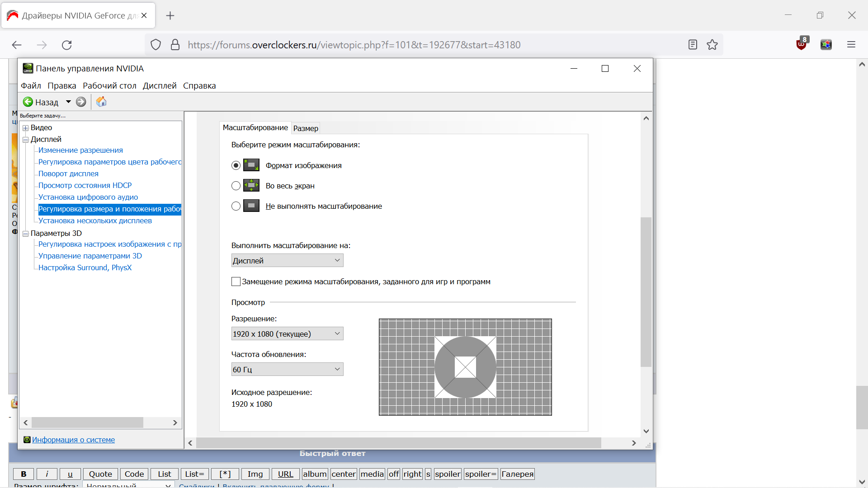
Task: Open 'Информация о системе' link
Action: click(x=73, y=440)
